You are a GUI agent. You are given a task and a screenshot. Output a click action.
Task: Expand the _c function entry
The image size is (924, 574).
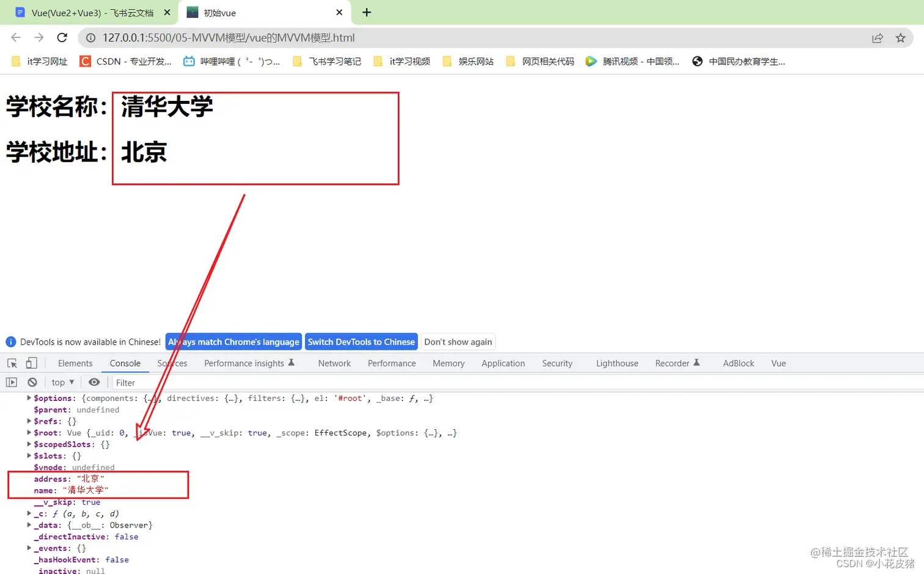29,513
